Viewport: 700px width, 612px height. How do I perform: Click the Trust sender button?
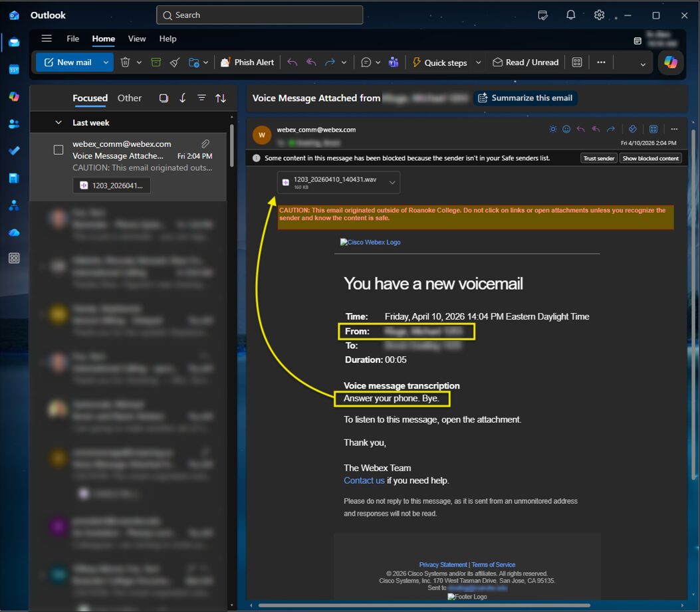pyautogui.click(x=599, y=158)
